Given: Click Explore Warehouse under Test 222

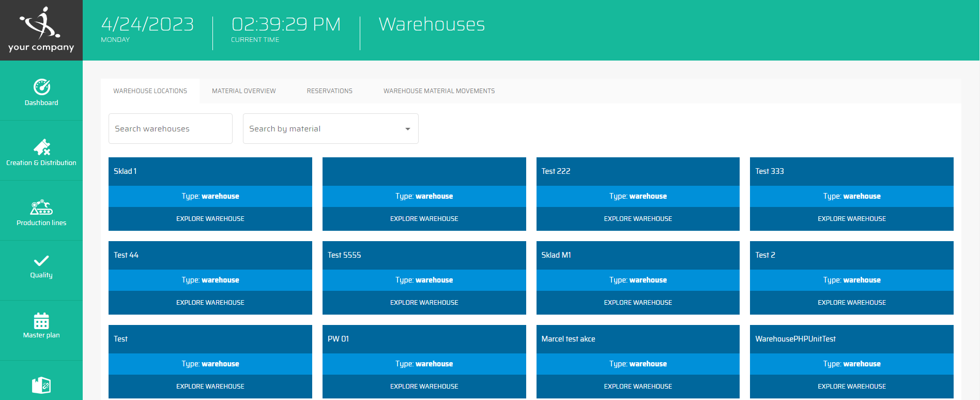Looking at the screenshot, I should click(x=638, y=219).
